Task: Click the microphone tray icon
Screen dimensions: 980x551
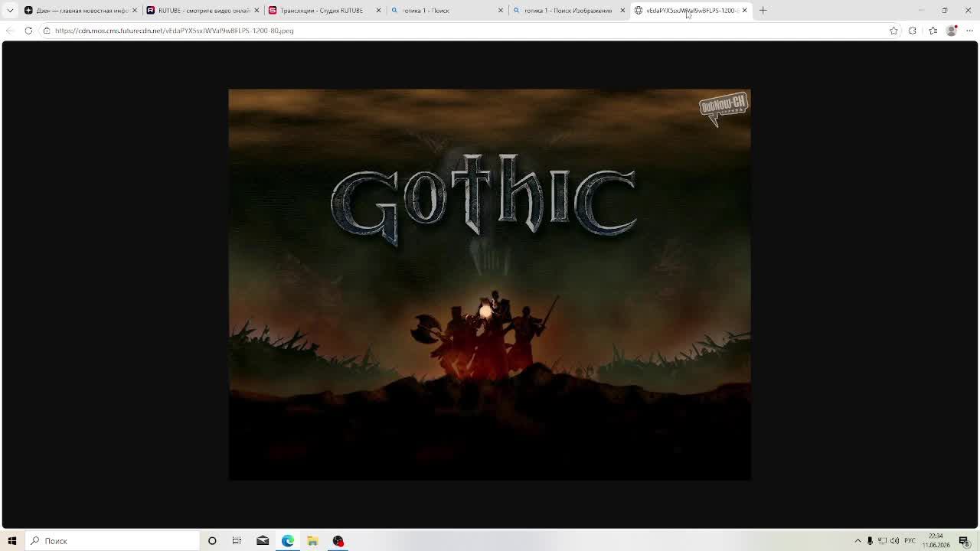Action: (870, 541)
